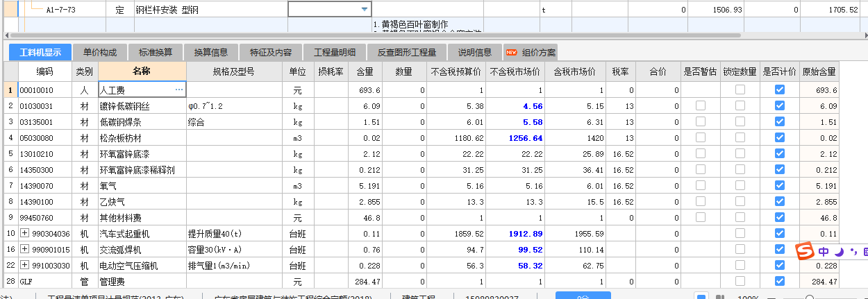Open the 换算信息 tab
The height and width of the screenshot is (299, 868).
coord(211,53)
